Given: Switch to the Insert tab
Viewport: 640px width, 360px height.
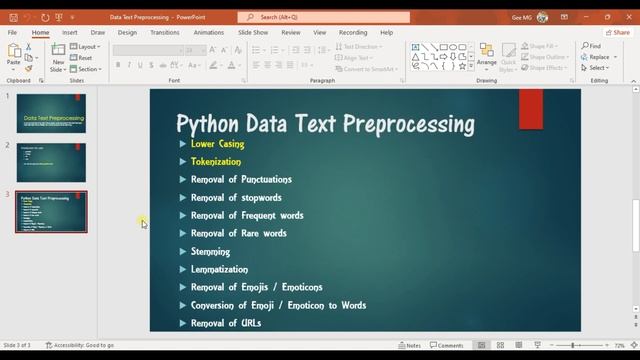Looking at the screenshot, I should (70, 32).
